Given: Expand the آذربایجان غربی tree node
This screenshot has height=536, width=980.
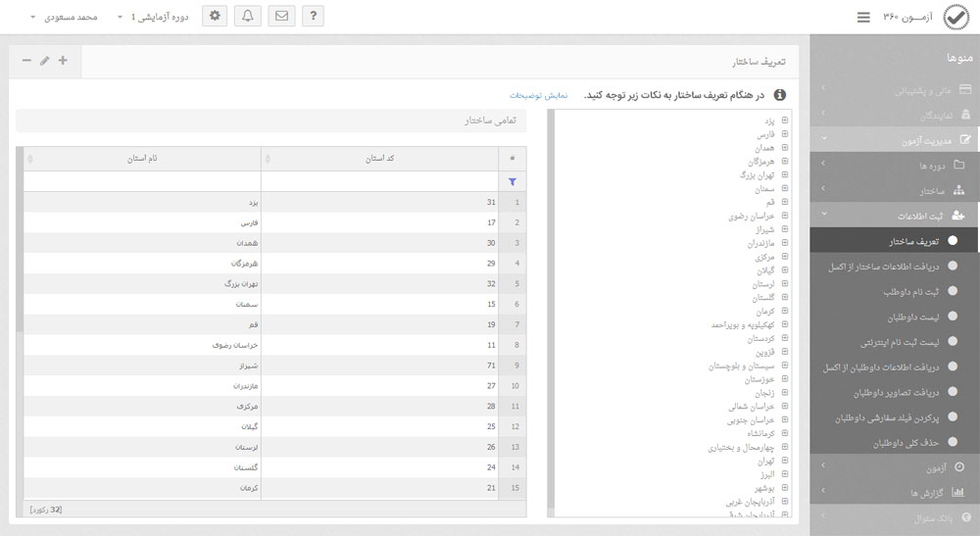Looking at the screenshot, I should (x=785, y=501).
